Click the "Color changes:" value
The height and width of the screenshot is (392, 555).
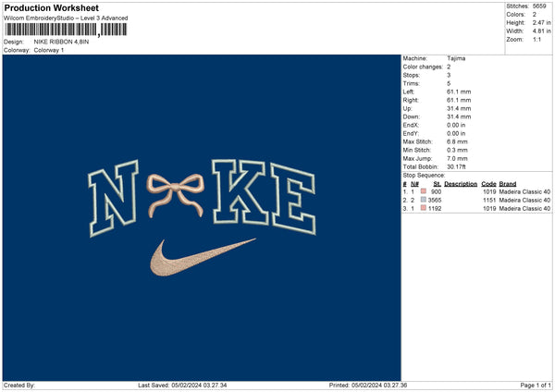click(449, 67)
